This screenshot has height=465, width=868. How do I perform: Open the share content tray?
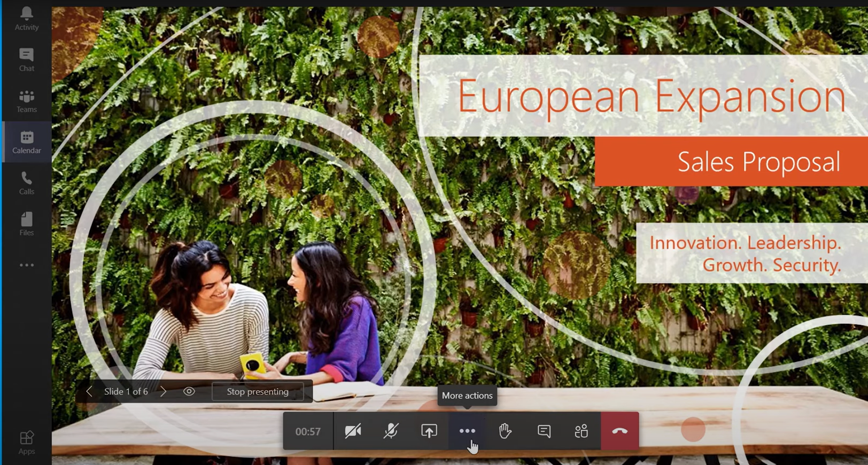(x=429, y=431)
